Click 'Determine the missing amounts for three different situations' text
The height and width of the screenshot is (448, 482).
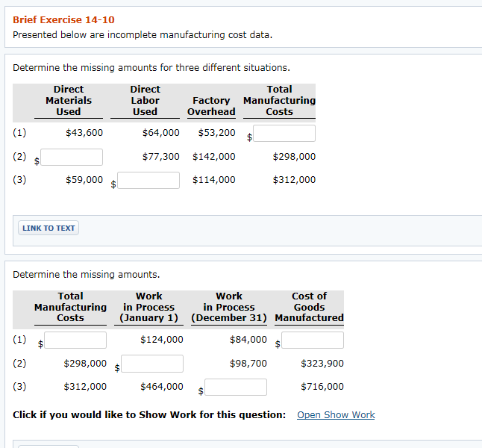click(x=151, y=68)
